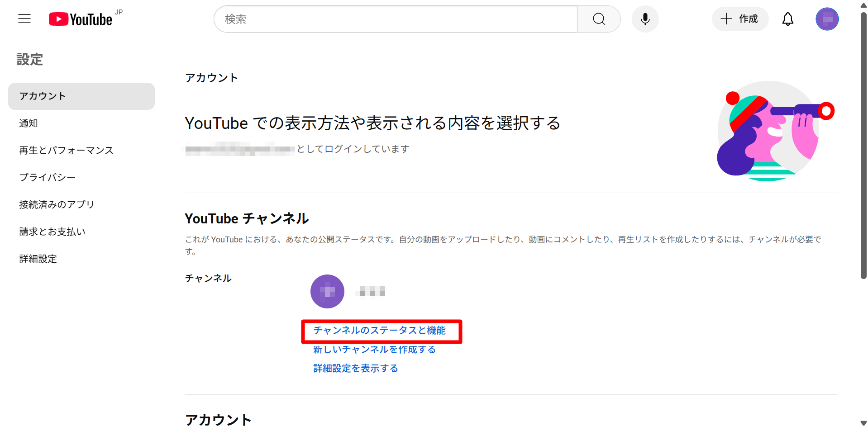Open チャンネルのステータスと機能 link
868x426 pixels.
coord(379,331)
